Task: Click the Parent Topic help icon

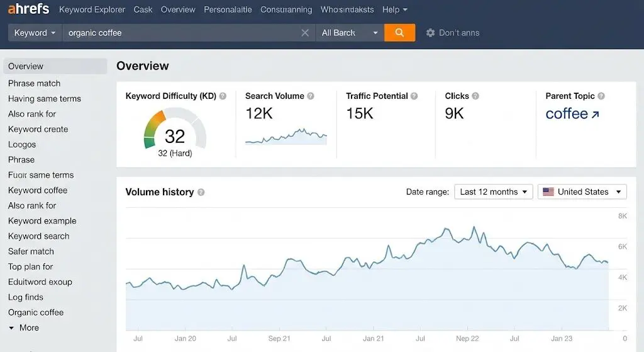Action: point(601,96)
